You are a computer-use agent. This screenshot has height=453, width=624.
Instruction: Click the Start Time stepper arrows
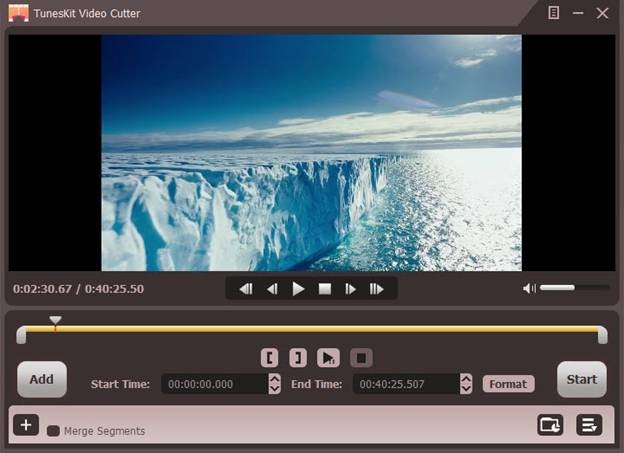click(275, 384)
